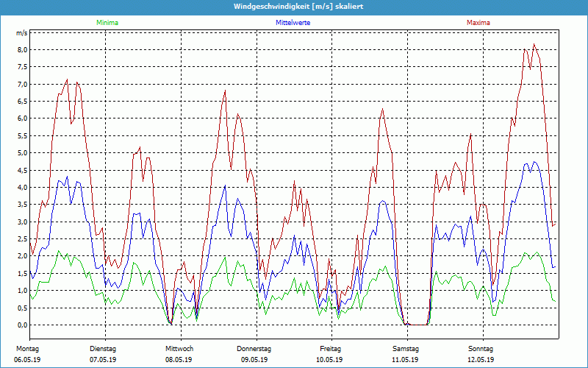This screenshot has width=588, height=368.
Task: Click the 4,5 y-axis value
Action: (23, 170)
